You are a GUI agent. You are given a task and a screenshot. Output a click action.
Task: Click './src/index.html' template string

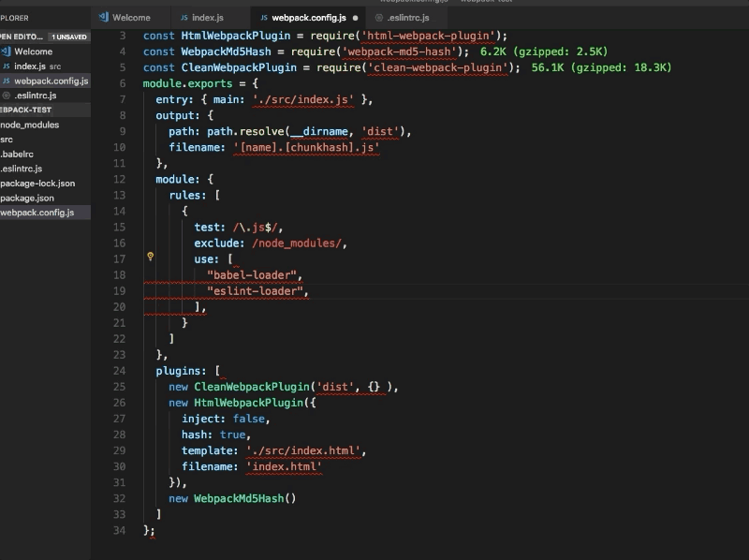302,451
